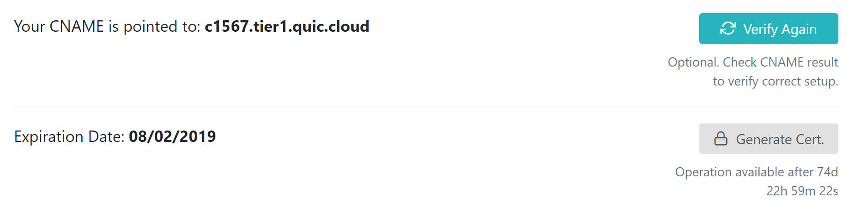Click the 'Expiration Date:' label
This screenshot has height=209, width=868.
tap(69, 137)
